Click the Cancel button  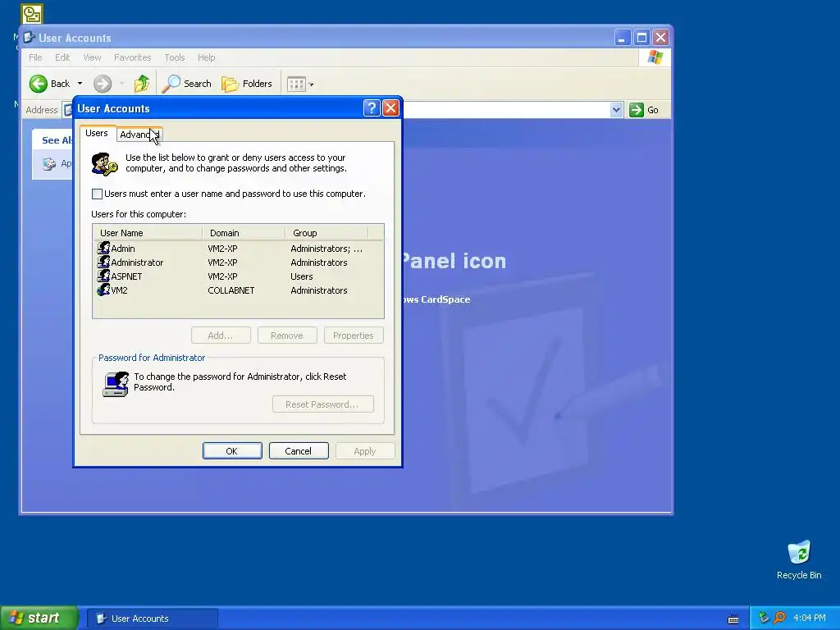tap(299, 451)
